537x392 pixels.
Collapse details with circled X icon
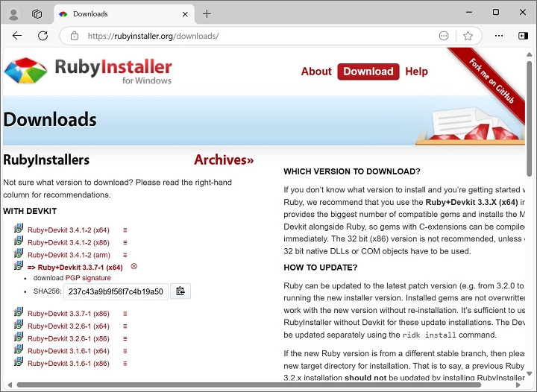(x=134, y=266)
